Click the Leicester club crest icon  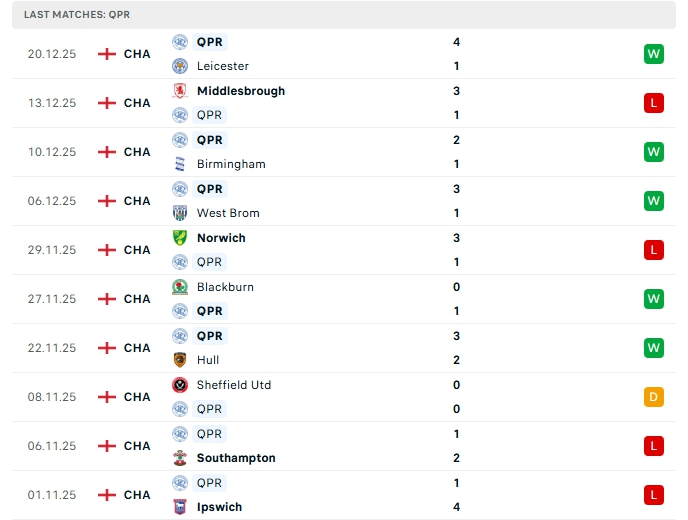pyautogui.click(x=180, y=66)
